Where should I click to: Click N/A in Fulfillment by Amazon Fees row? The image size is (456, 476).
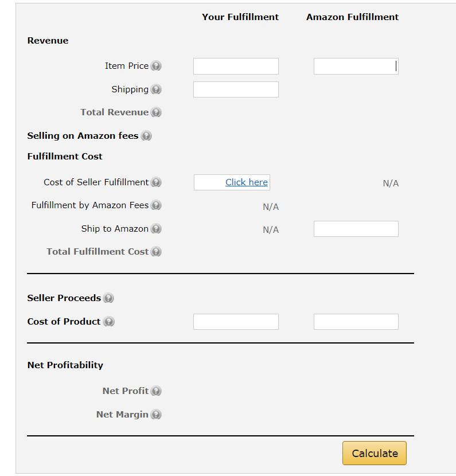pos(271,206)
